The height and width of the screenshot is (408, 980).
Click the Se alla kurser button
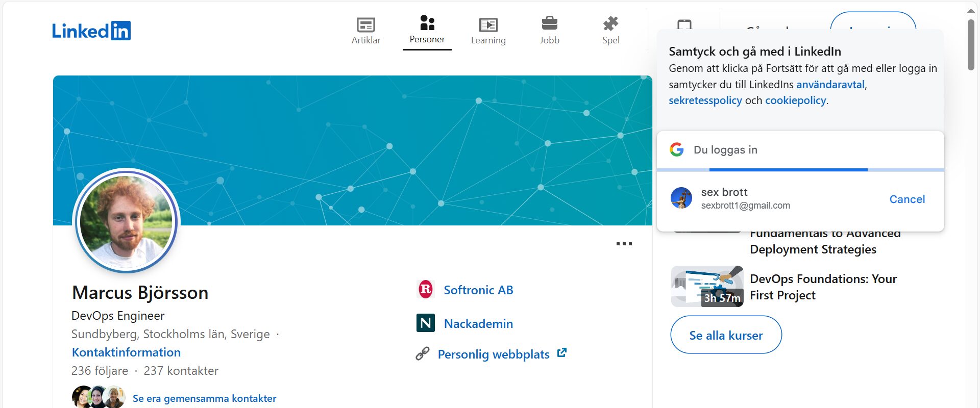pos(726,335)
